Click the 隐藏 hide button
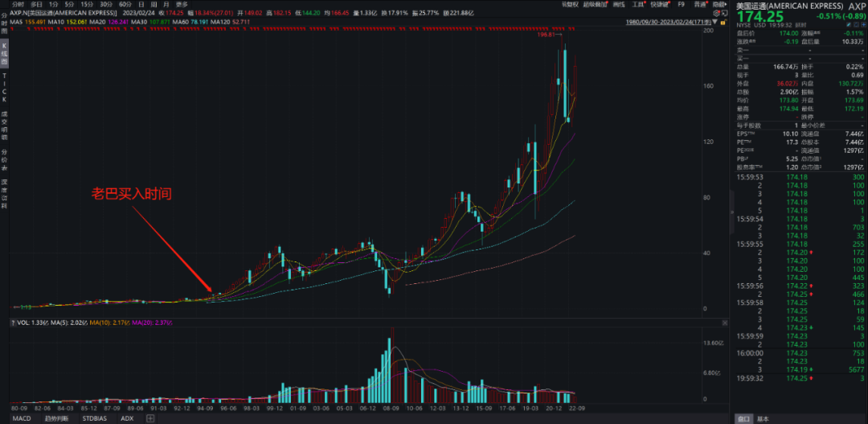Viewport: 868px width, 424px height. (x=719, y=5)
